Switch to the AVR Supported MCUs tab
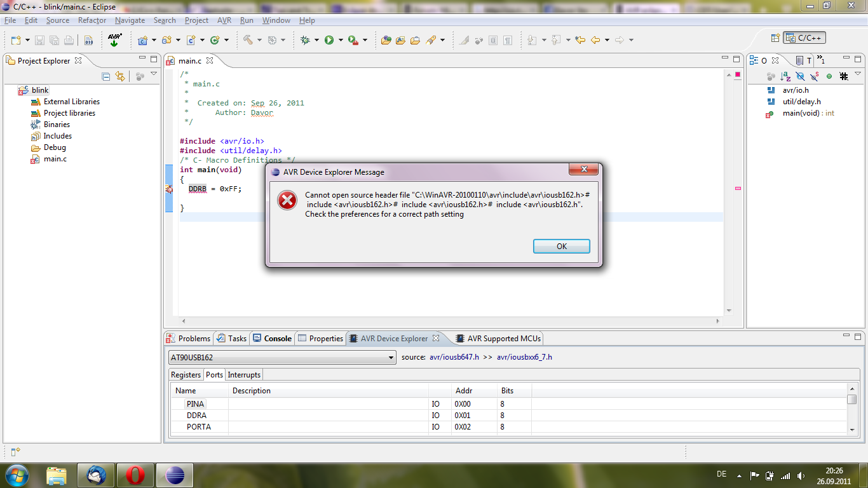The height and width of the screenshot is (488, 868). click(x=499, y=339)
